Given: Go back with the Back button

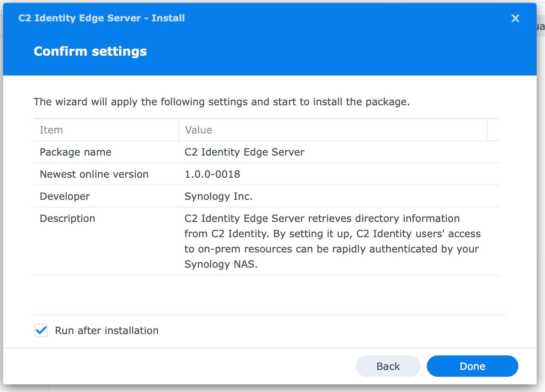Looking at the screenshot, I should (388, 366).
